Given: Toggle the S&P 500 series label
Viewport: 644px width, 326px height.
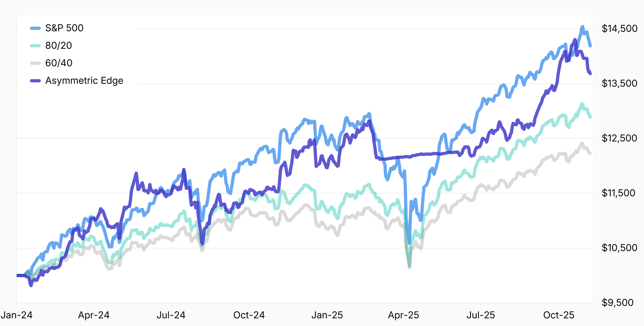Looking at the screenshot, I should point(64,28).
